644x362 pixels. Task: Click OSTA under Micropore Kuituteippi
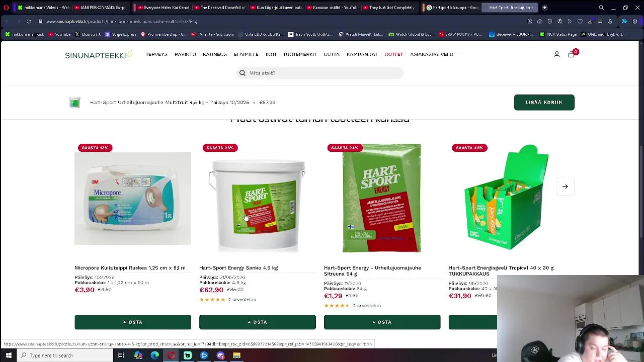[133, 322]
